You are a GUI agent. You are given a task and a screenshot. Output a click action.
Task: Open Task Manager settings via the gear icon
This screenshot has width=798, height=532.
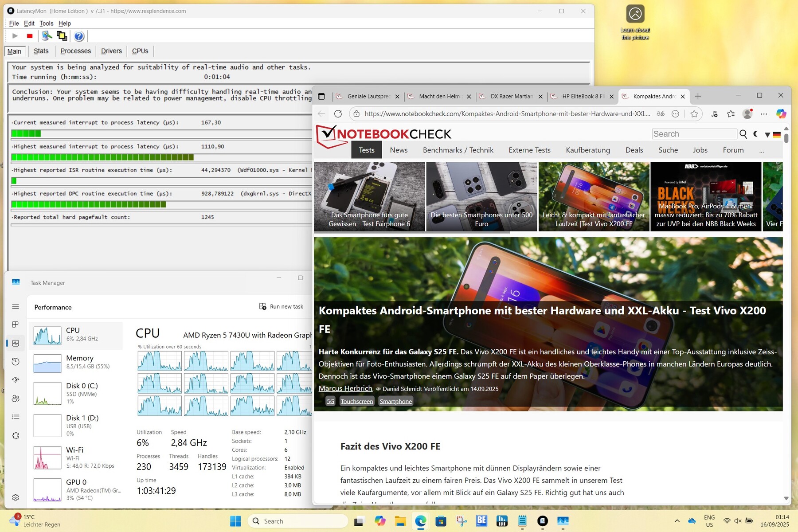coord(16,497)
